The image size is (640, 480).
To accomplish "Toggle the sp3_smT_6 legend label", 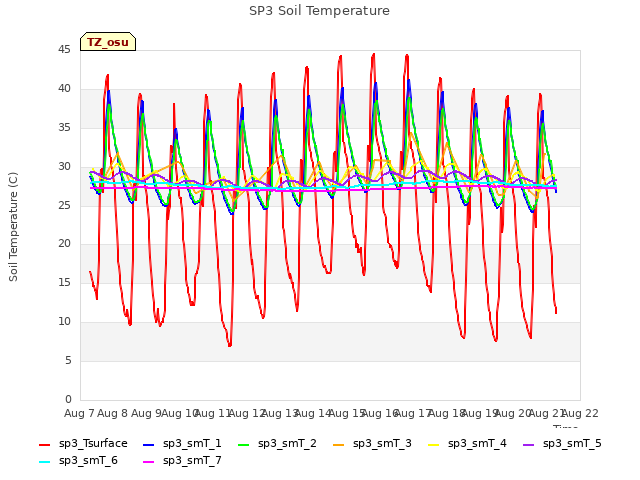I will (88, 461).
